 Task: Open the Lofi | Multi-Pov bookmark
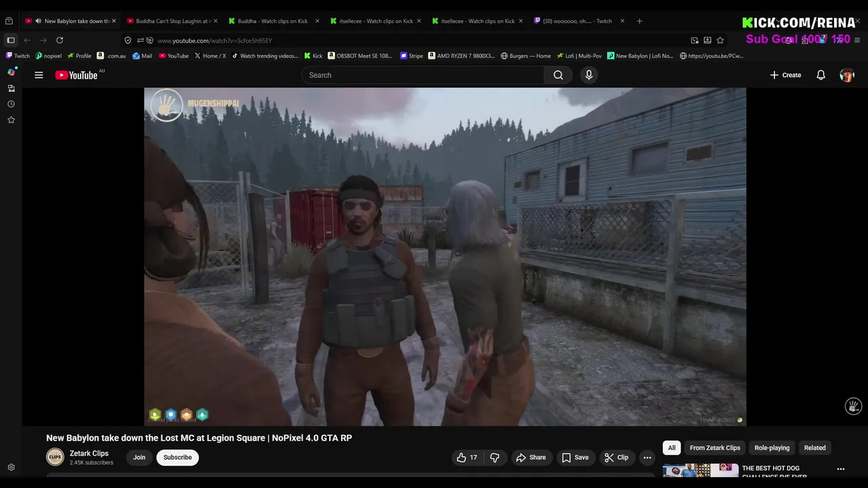(x=579, y=56)
